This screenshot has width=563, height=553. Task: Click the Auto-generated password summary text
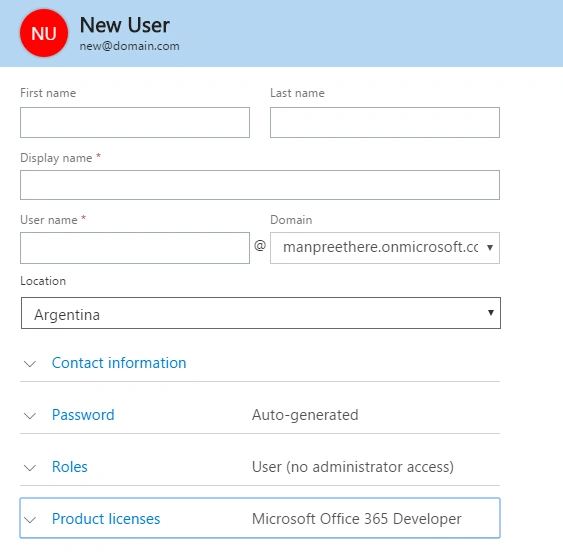305,415
